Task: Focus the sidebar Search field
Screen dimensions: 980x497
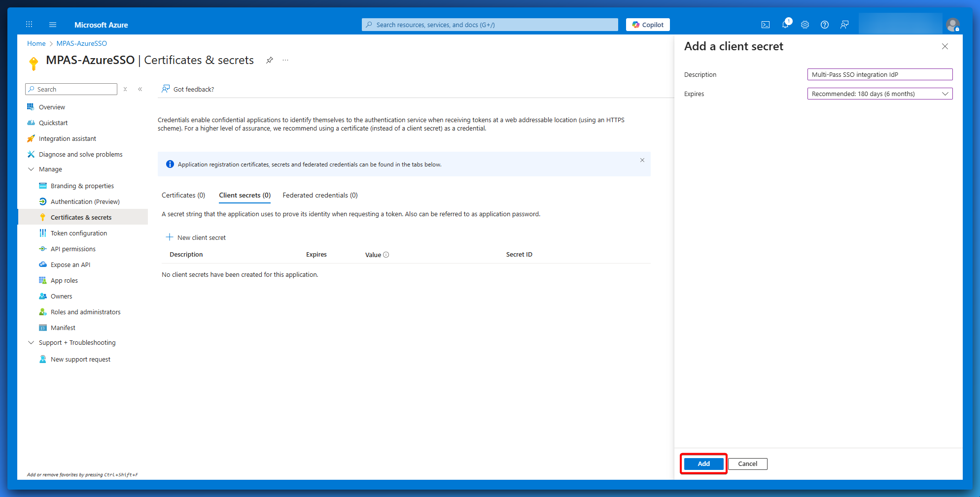Action: [71, 89]
